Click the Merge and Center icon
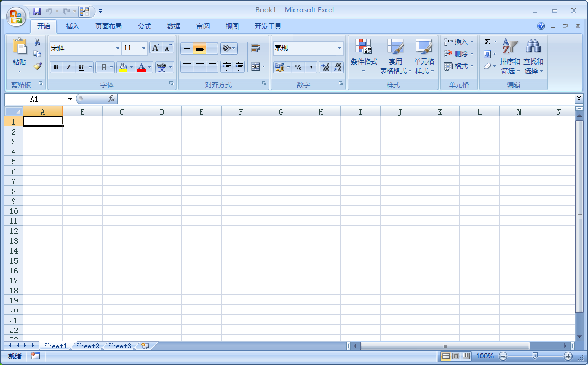This screenshot has height=365, width=588. tap(255, 67)
